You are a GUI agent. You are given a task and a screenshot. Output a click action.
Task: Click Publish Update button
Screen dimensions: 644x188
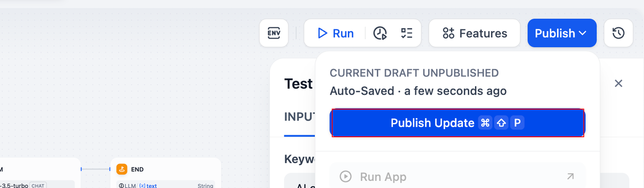[457, 123]
